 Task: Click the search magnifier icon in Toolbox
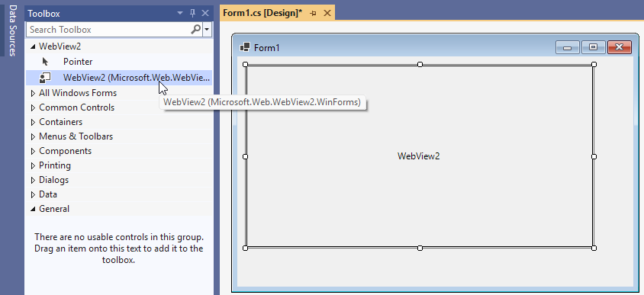pyautogui.click(x=196, y=29)
